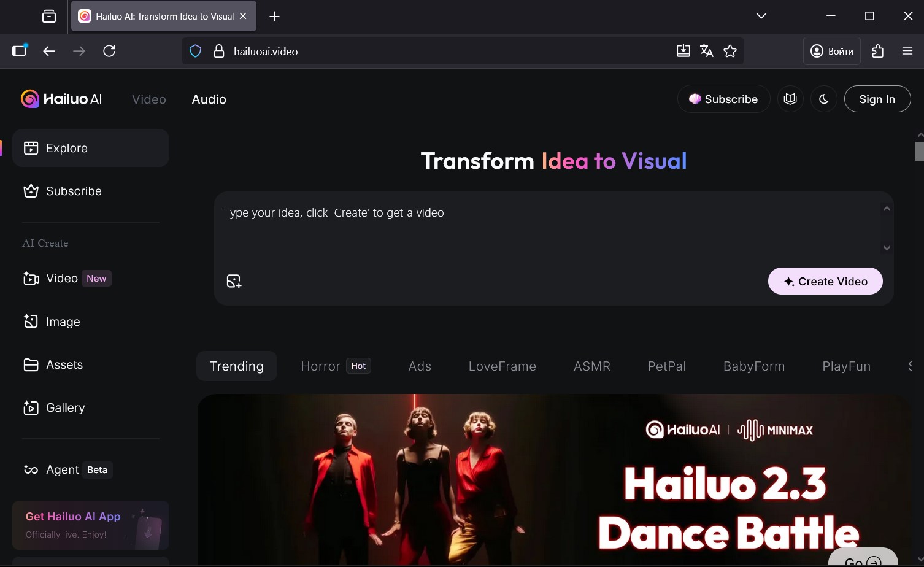The image size is (924, 567).
Task: Open the tutorial book icon in header
Action: pos(790,99)
